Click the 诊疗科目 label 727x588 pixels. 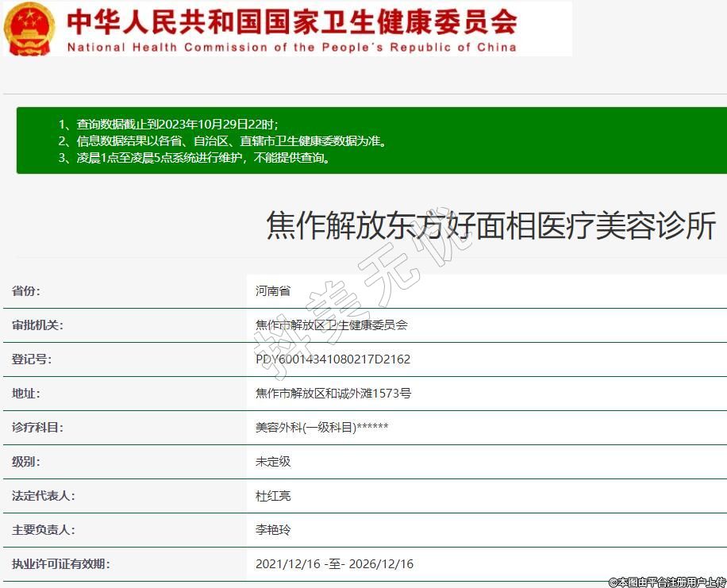(37, 428)
